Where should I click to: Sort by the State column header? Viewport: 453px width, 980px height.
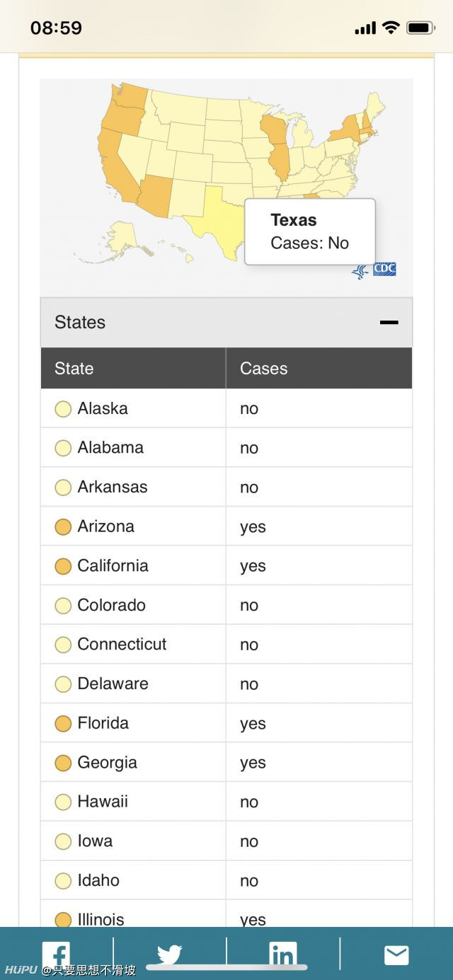click(133, 368)
